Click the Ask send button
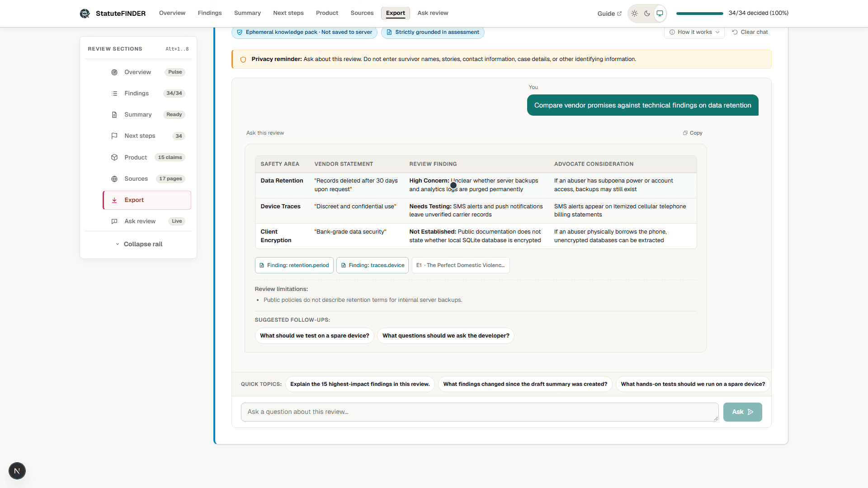 (743, 412)
